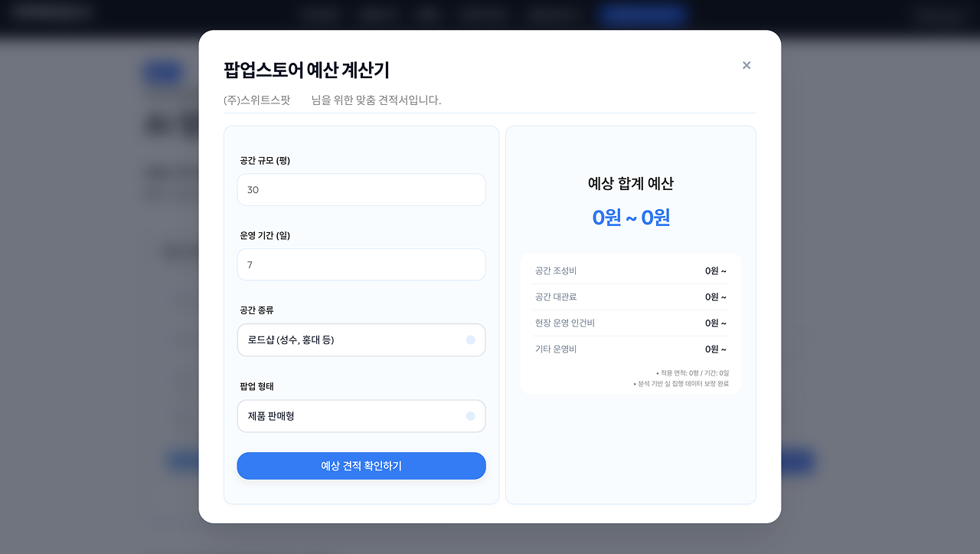This screenshot has width=980, height=554.
Task: Click the 예상 합계 예산 heading
Action: (631, 183)
